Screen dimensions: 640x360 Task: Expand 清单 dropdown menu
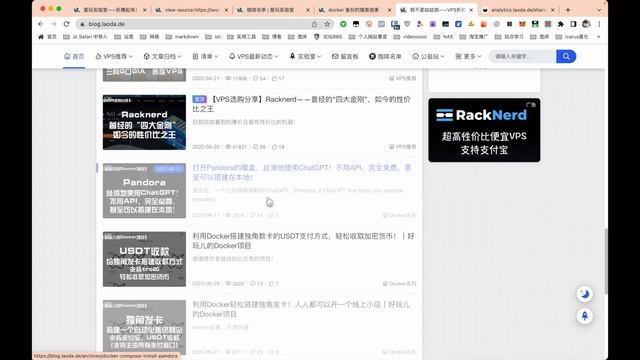(205, 56)
